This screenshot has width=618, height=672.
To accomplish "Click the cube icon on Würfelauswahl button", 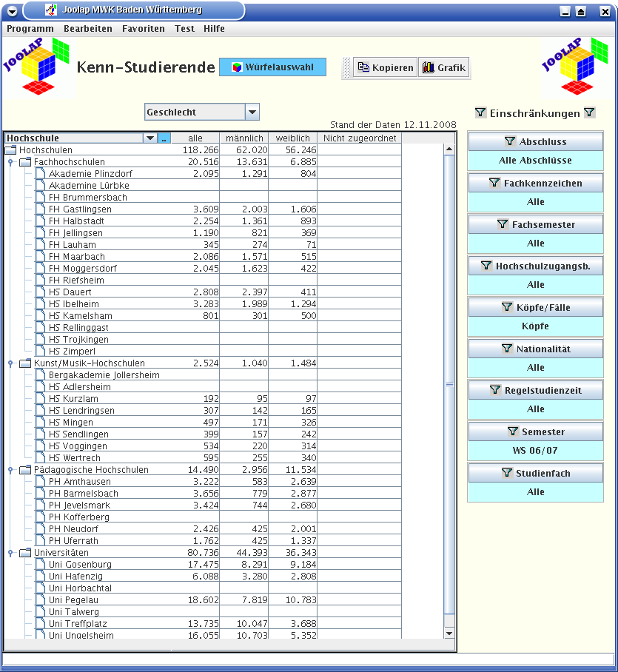I will (237, 67).
